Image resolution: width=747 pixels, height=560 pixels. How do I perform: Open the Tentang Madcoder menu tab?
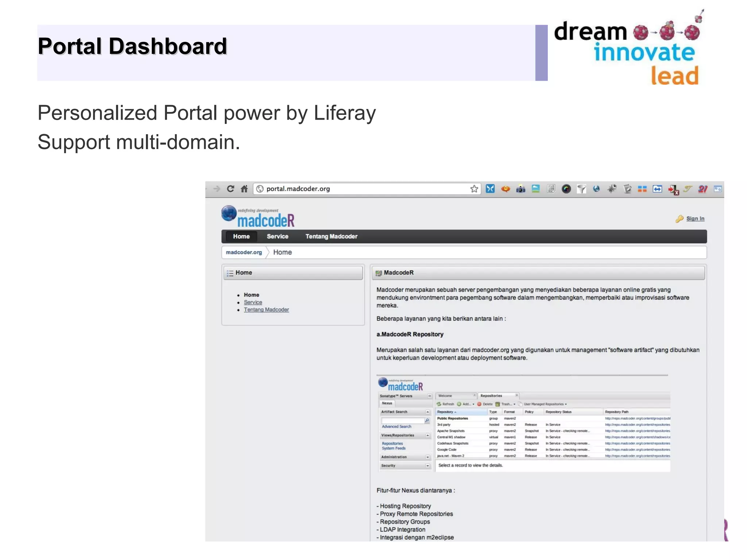[x=331, y=236]
